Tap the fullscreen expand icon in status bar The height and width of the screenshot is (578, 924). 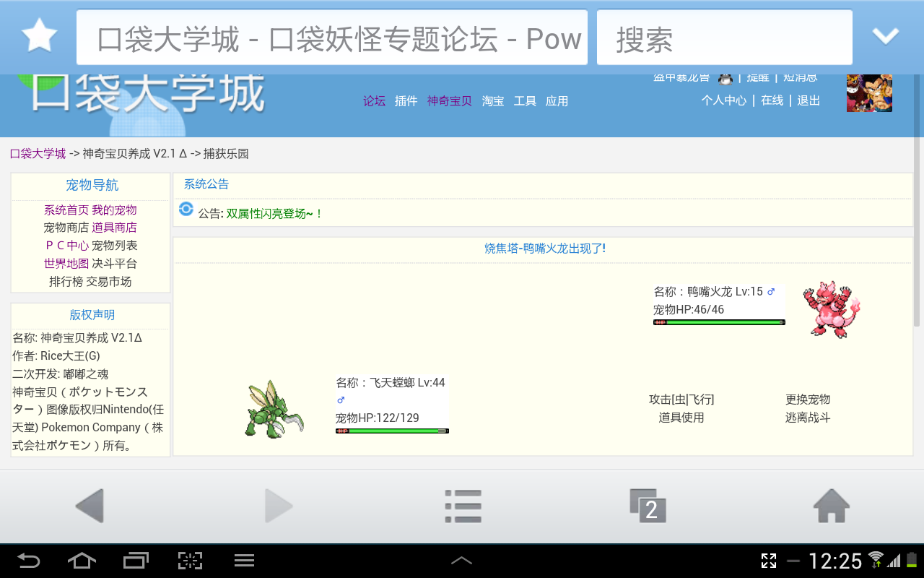pyautogui.click(x=769, y=561)
